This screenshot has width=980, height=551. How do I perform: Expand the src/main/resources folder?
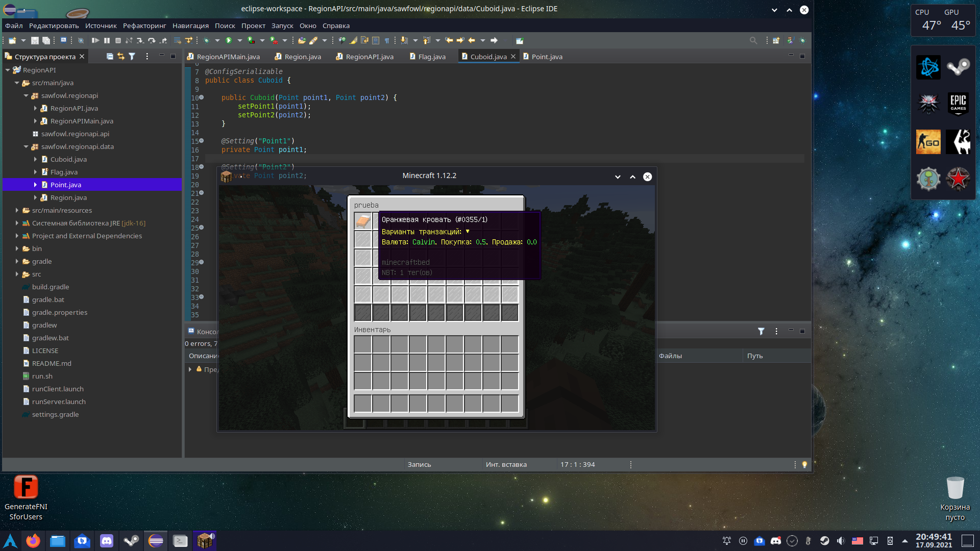tap(17, 210)
